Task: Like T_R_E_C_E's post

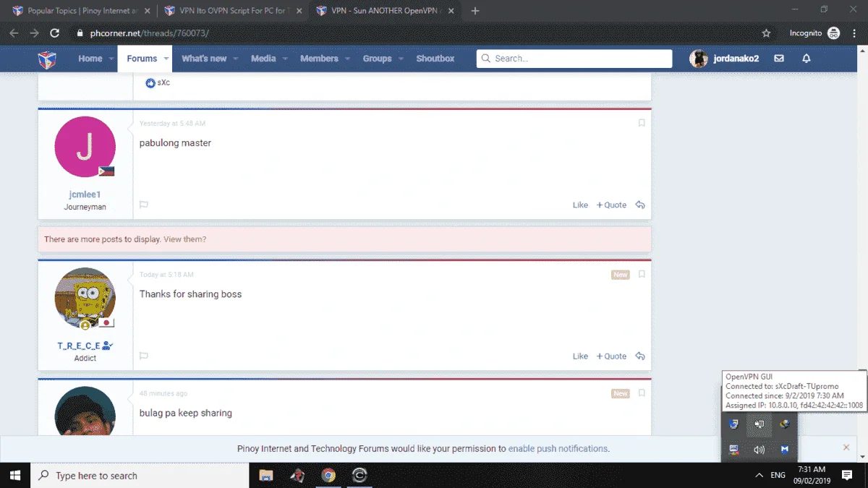Action: [x=580, y=356]
